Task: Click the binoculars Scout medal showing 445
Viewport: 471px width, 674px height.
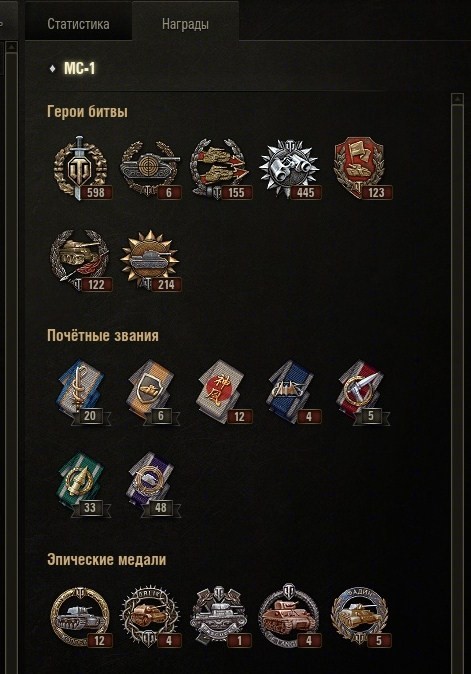Action: pos(290,169)
